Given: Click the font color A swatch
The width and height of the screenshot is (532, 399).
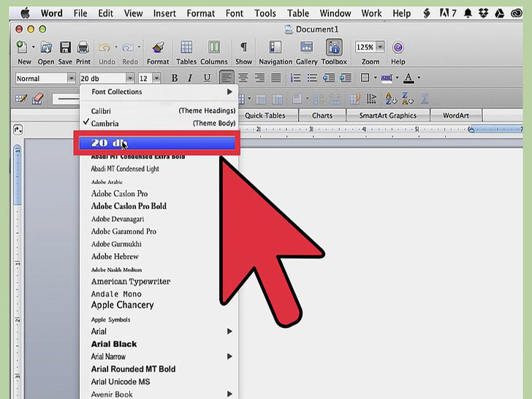Looking at the screenshot, I should click(408, 78).
